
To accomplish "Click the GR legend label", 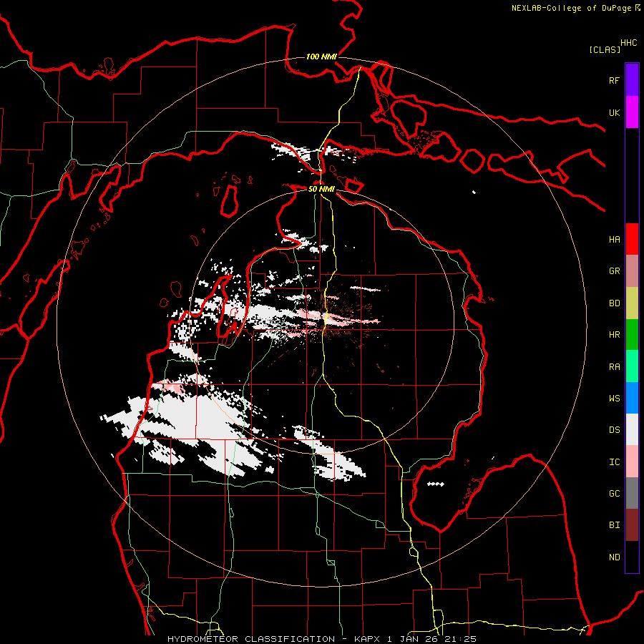I will [x=614, y=271].
